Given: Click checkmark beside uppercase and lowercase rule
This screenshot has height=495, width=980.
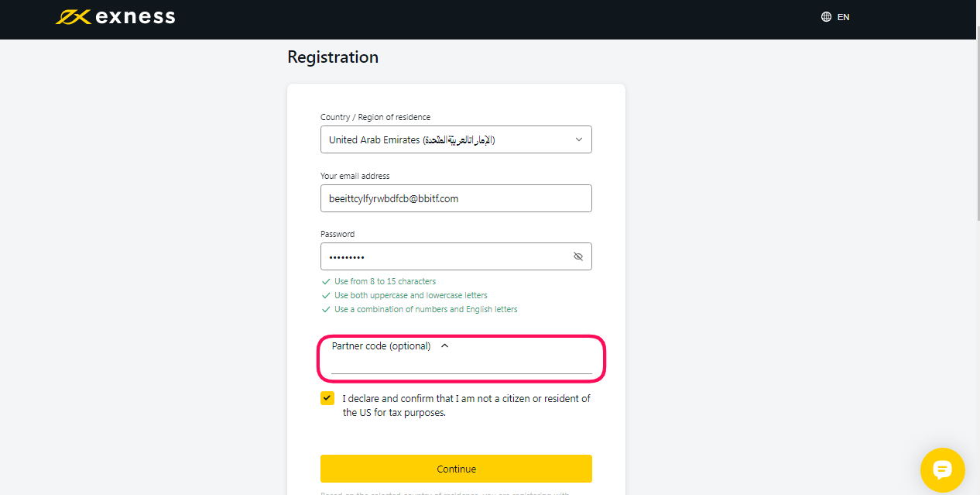Looking at the screenshot, I should pyautogui.click(x=326, y=295).
